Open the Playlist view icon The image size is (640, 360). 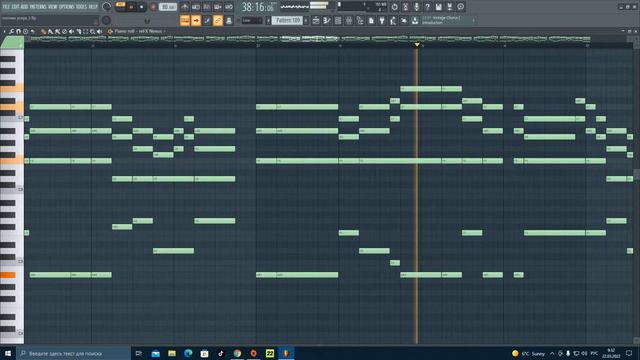(x=316, y=20)
